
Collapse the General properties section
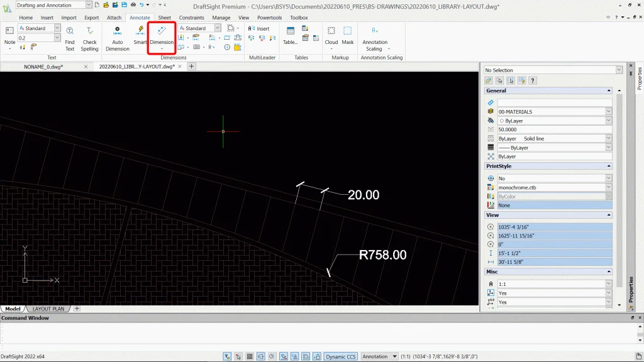point(608,91)
